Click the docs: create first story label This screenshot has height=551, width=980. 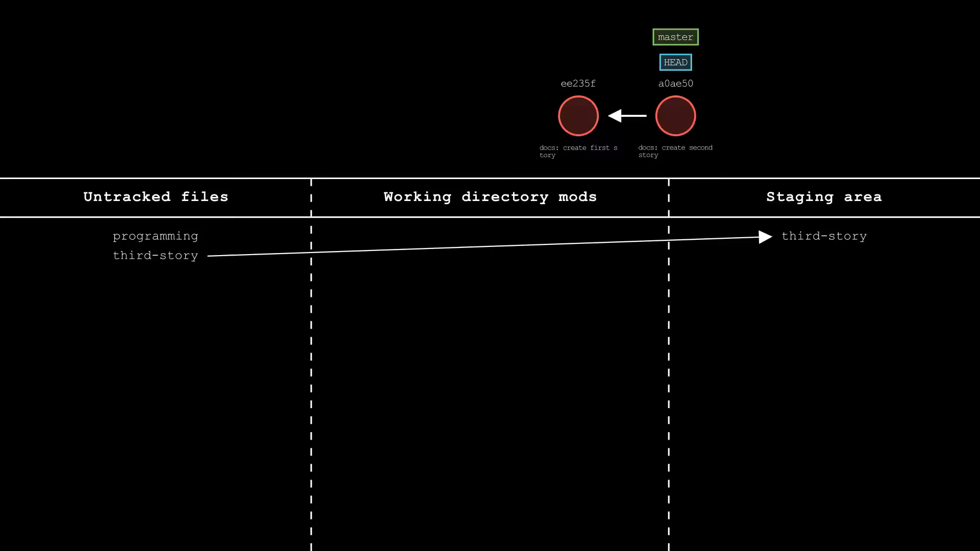click(579, 151)
